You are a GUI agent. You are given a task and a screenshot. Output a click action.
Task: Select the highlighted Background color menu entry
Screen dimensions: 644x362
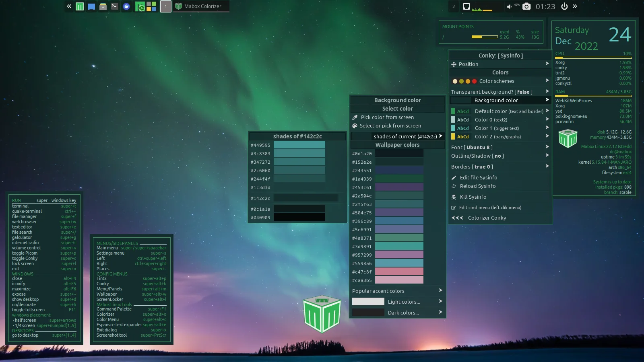click(500, 101)
